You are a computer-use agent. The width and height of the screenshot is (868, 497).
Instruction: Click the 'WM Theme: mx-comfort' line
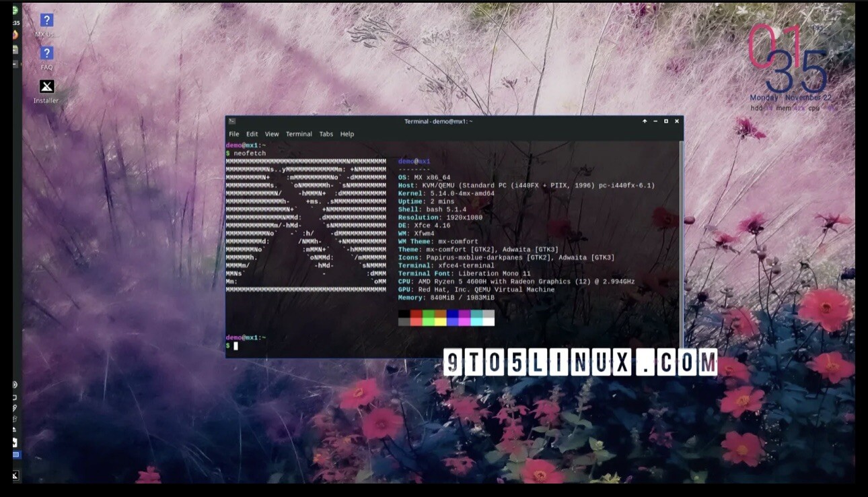pyautogui.click(x=438, y=242)
